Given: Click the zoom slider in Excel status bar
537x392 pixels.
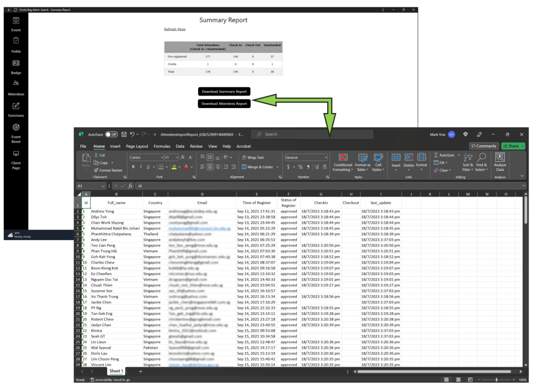Looking at the screenshot, I should pos(496,380).
